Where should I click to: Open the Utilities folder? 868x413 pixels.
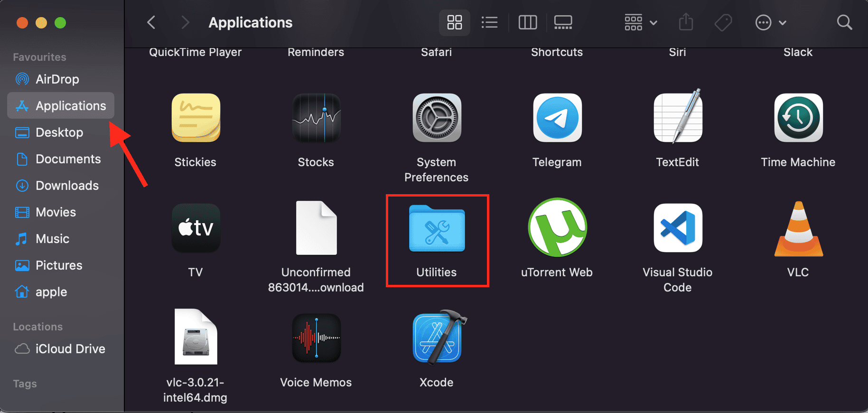coord(437,229)
